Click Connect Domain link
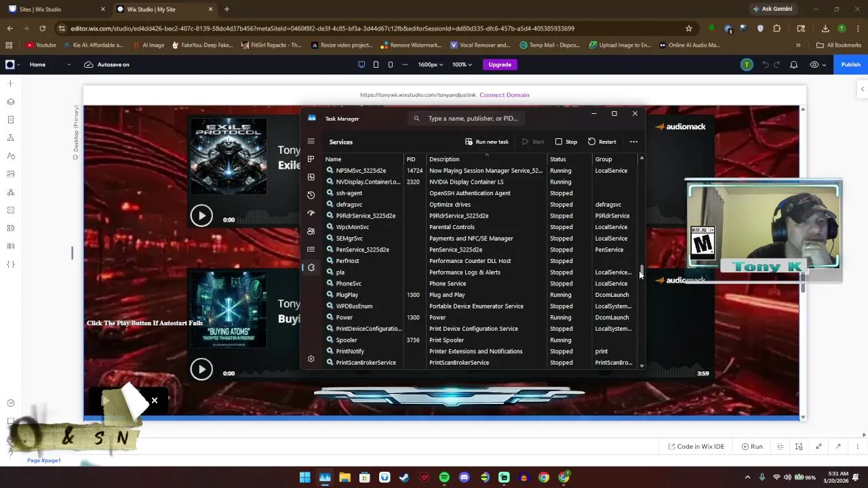Viewport: 868px width, 488px height. (x=504, y=95)
